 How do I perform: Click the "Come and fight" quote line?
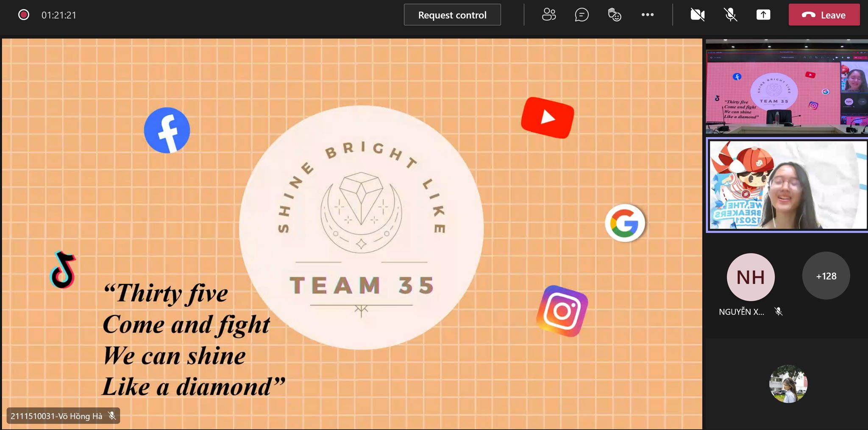[x=186, y=325]
